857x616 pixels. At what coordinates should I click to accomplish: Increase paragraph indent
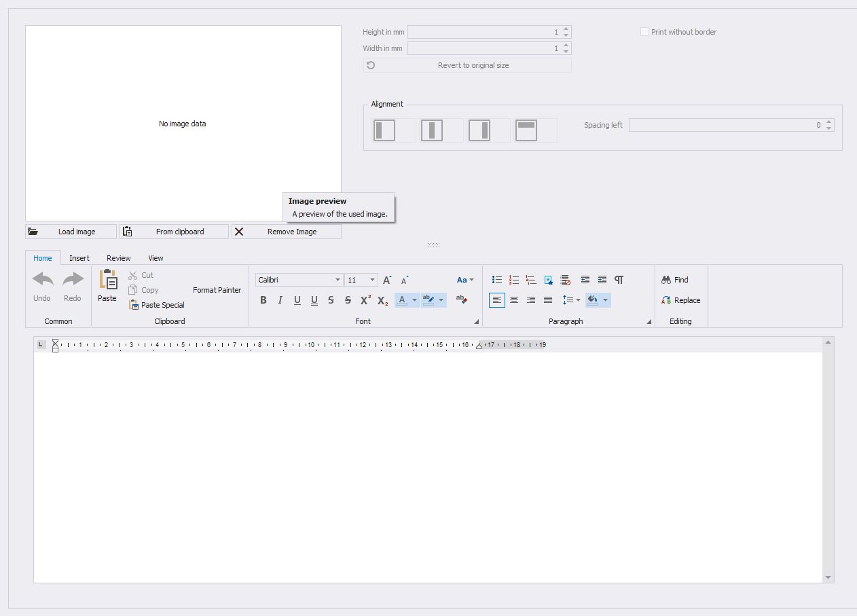coord(602,280)
